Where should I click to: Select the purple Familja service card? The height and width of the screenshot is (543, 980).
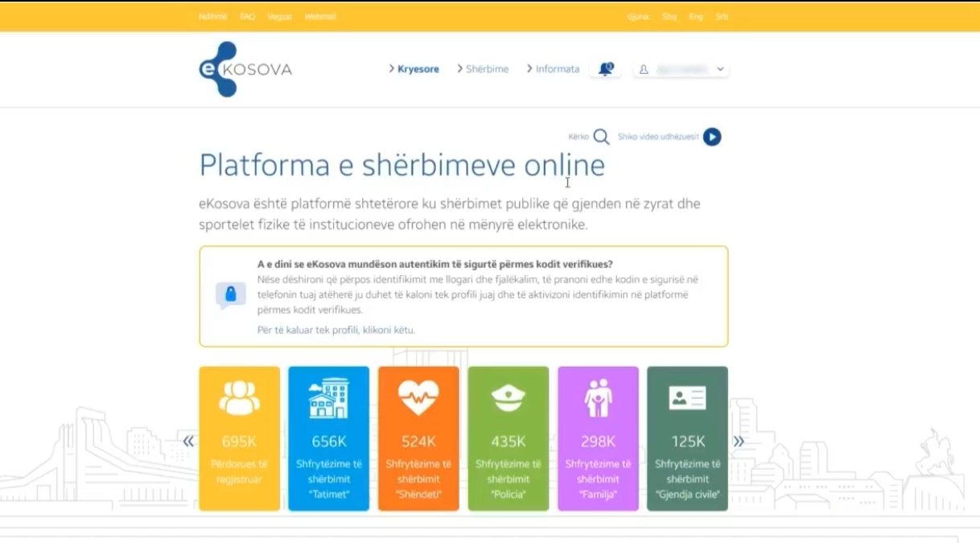(x=598, y=438)
